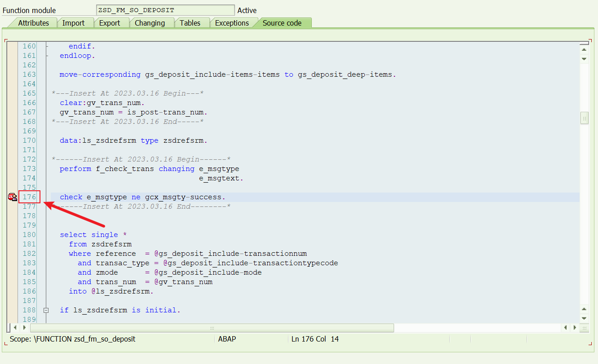This screenshot has height=364, width=598.
Task: Click the vertical scrollbar thumb handle
Action: point(584,118)
